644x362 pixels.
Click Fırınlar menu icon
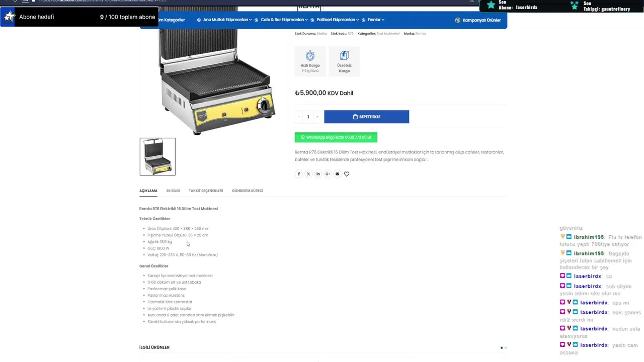coord(364,20)
